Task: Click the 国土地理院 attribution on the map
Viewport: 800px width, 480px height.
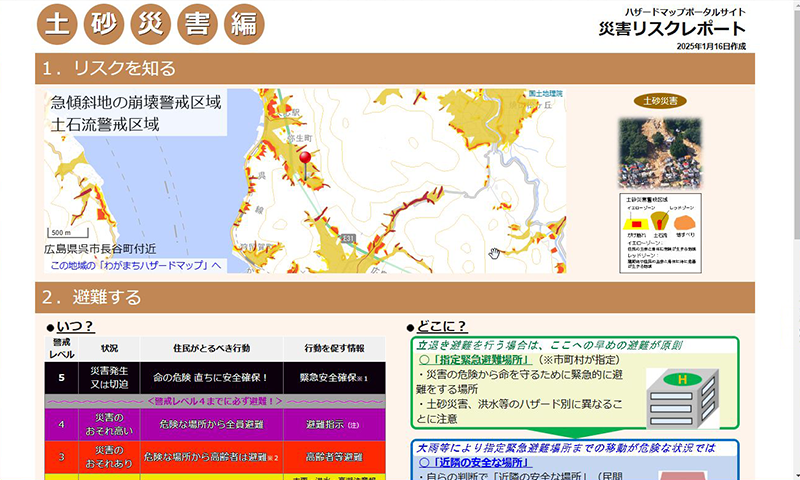Action: (x=546, y=93)
